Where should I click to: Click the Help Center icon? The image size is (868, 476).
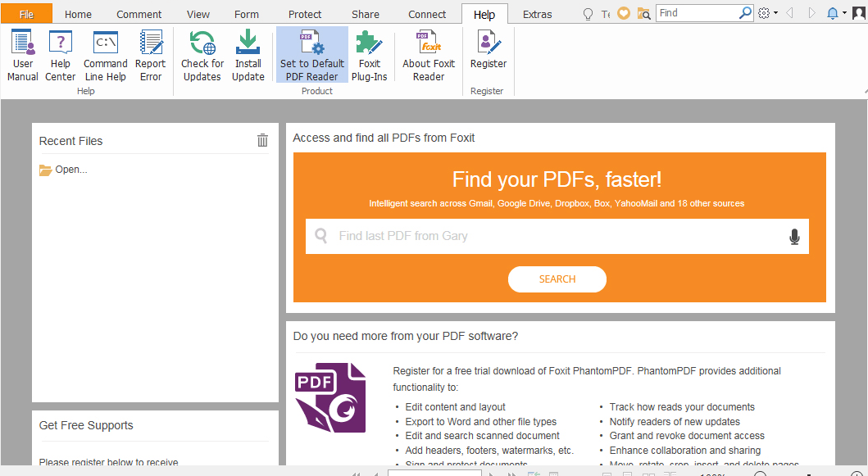(x=61, y=55)
